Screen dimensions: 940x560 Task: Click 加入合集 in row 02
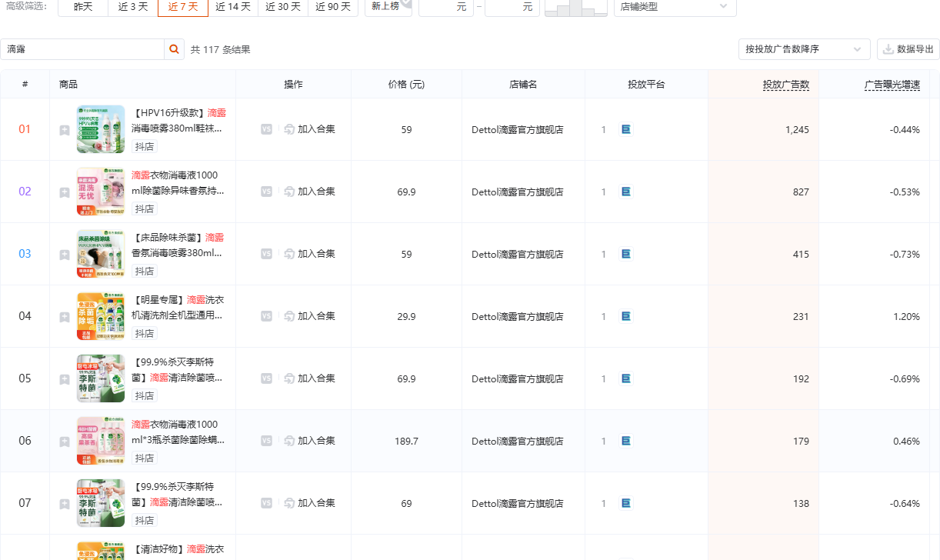310,192
